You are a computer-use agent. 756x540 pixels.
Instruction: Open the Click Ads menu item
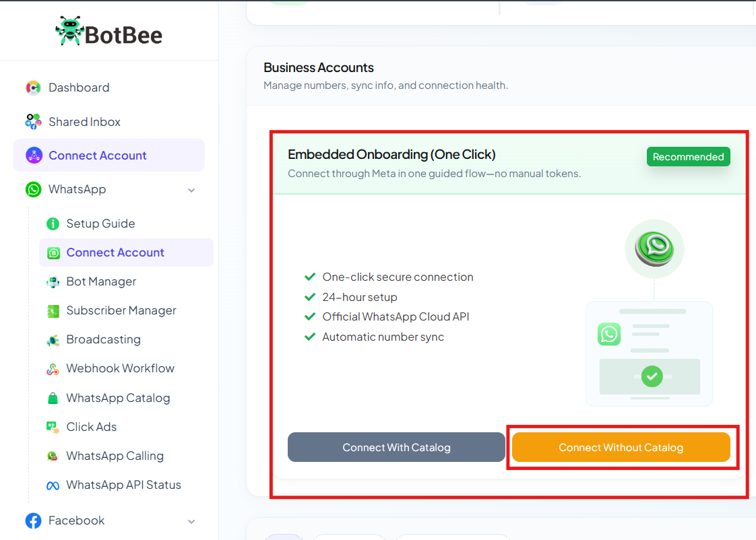click(x=92, y=427)
